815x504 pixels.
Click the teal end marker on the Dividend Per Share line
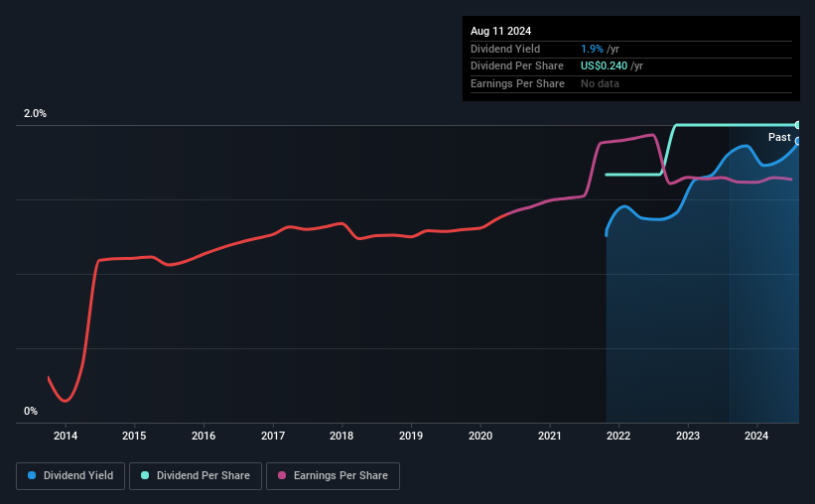click(797, 125)
